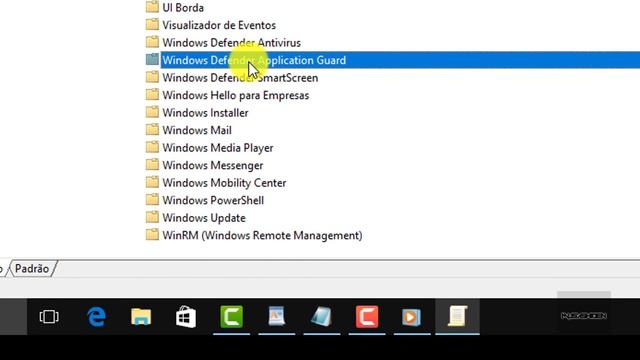The image size is (640, 360).
Task: Click the Visualizador de Eventos folder icon
Action: point(152,24)
